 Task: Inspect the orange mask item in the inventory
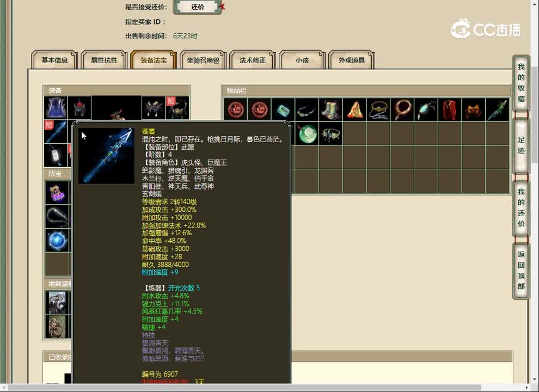(x=474, y=109)
